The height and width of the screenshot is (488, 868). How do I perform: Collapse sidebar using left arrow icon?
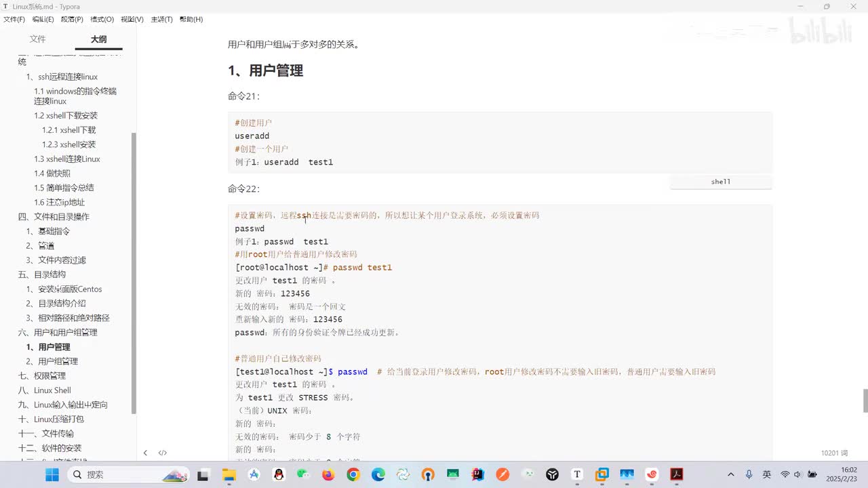pyautogui.click(x=145, y=453)
